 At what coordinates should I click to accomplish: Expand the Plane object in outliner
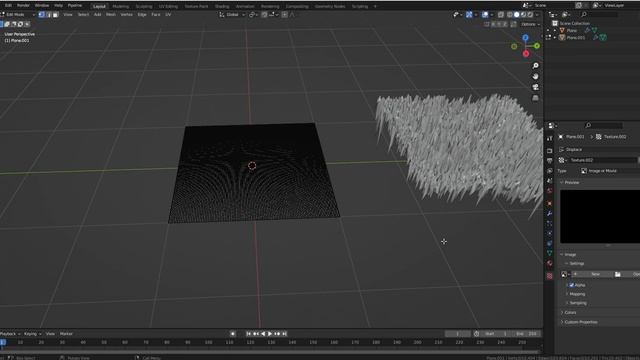click(555, 30)
